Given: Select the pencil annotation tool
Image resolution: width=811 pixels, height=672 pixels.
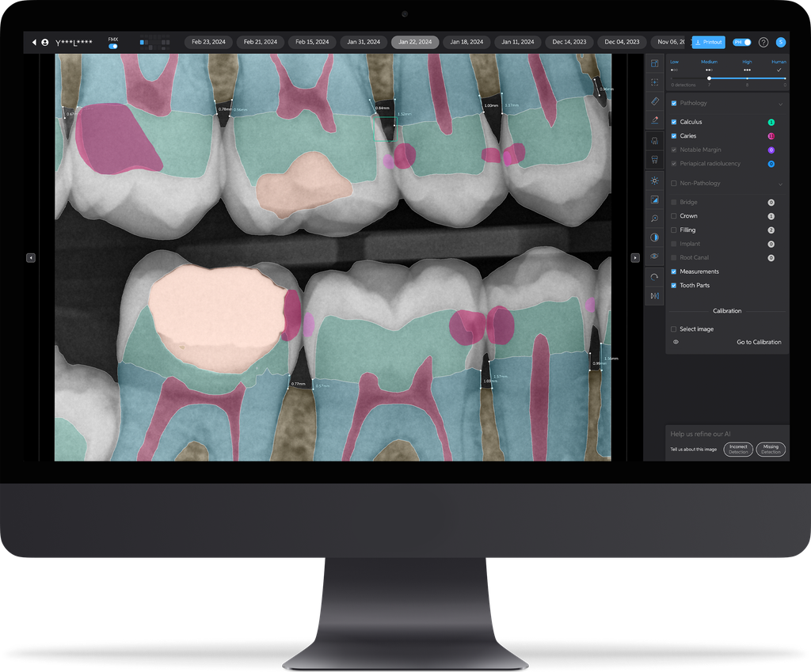Looking at the screenshot, I should pos(654,120).
